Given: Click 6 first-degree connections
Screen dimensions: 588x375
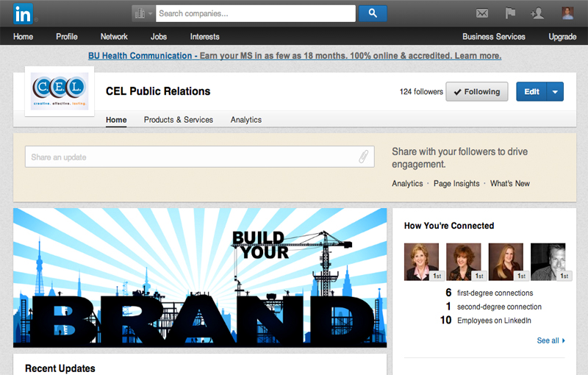Looking at the screenshot, I should click(489, 293).
